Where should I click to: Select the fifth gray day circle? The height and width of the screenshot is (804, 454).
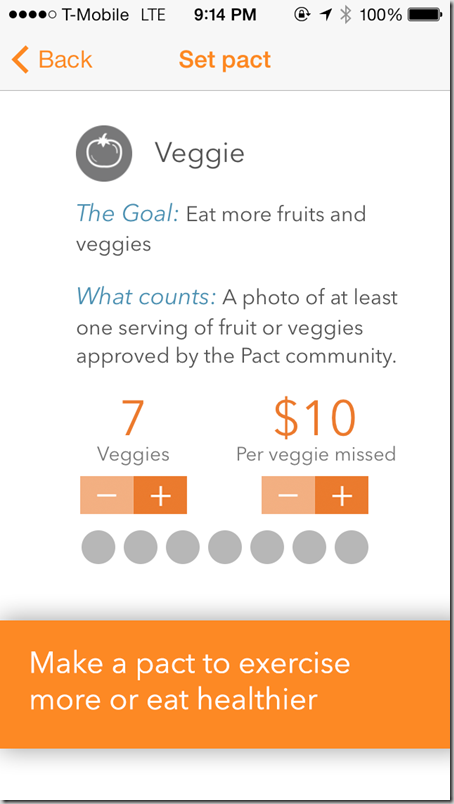[267, 547]
